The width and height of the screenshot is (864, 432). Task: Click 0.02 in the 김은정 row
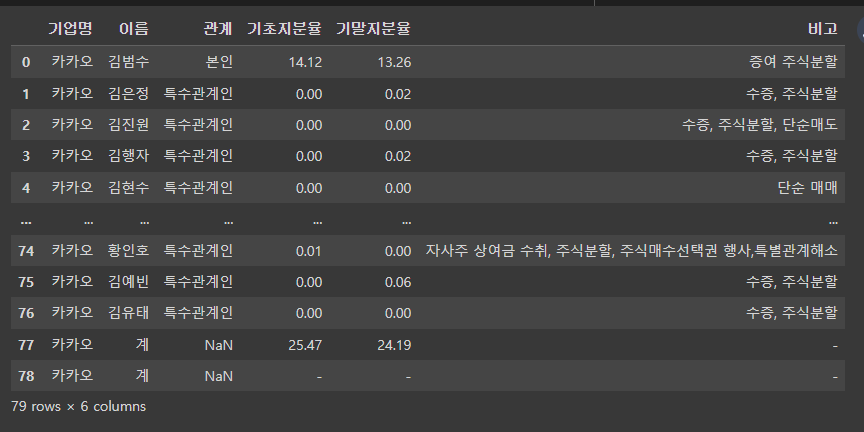click(x=398, y=94)
